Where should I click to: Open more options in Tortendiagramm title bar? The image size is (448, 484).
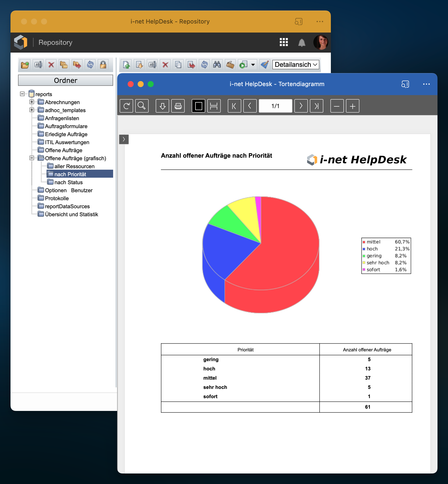[x=426, y=84]
